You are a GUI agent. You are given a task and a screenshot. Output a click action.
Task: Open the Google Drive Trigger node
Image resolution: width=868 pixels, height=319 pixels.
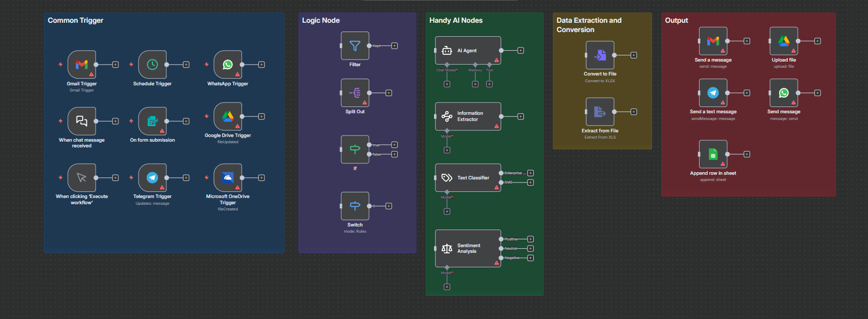(228, 116)
